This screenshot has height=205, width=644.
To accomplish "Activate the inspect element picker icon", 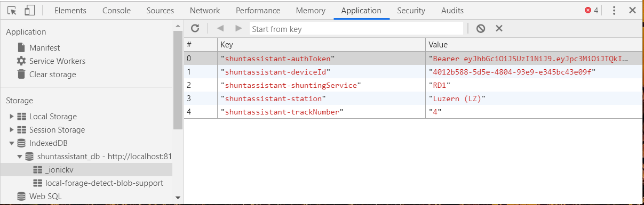I will (x=12, y=10).
